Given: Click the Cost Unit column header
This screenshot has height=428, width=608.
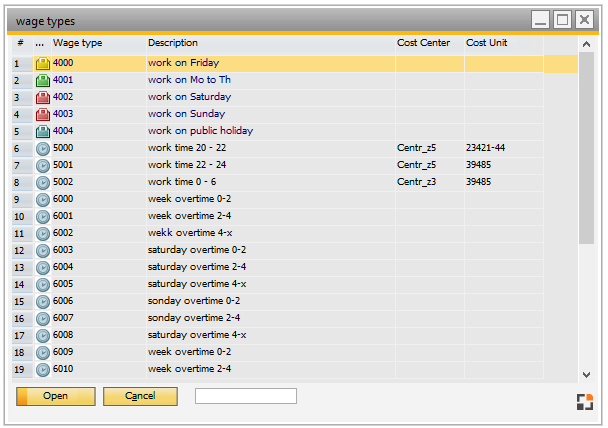Looking at the screenshot, I should (486, 44).
